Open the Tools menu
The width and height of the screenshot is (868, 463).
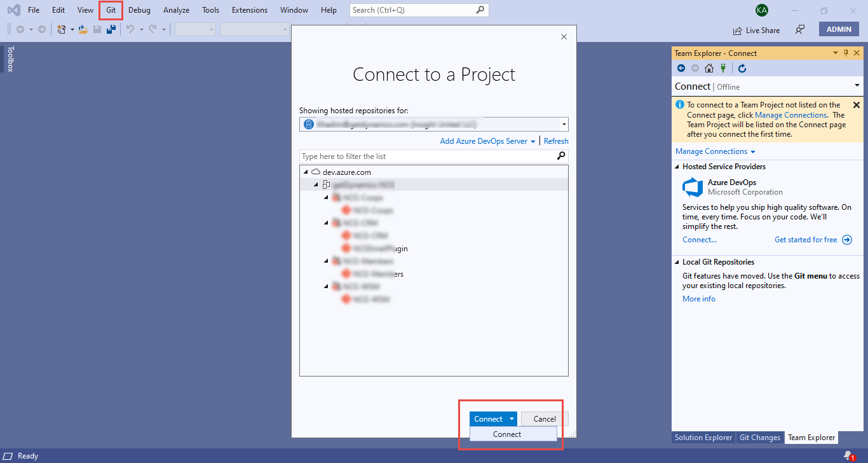210,10
